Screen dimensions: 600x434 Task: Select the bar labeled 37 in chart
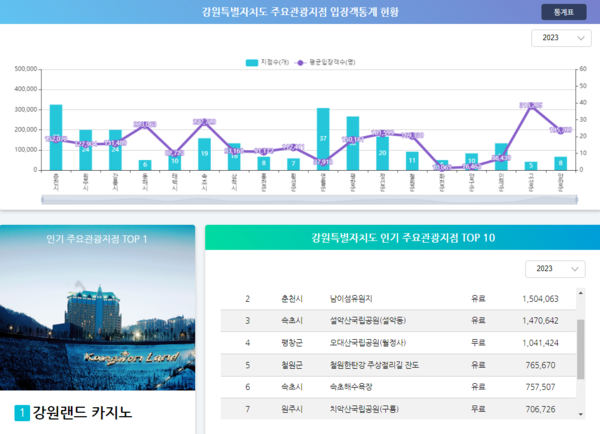[x=323, y=139]
